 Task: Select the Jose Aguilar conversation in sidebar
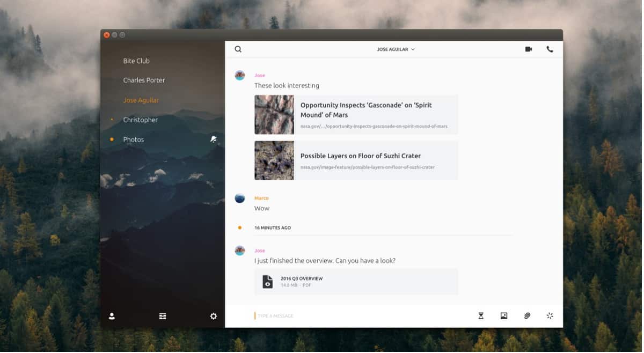pyautogui.click(x=141, y=100)
